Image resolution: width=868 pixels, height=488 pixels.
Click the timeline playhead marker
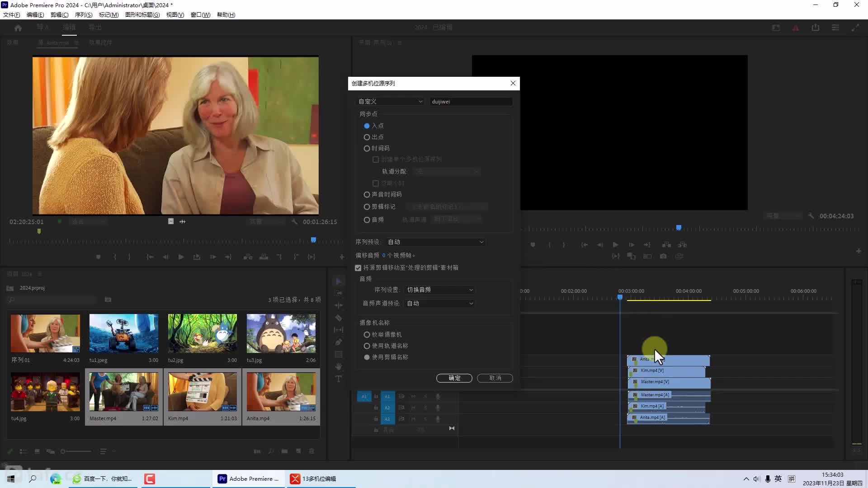620,297
